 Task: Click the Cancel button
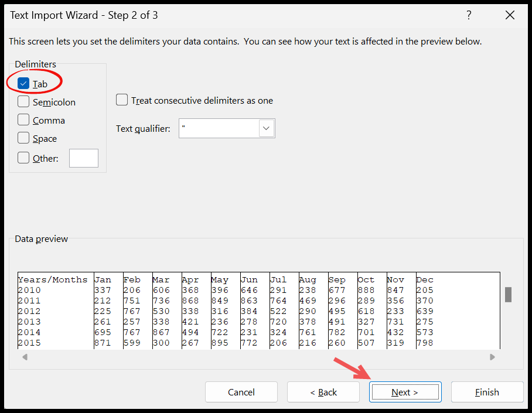[241, 392]
